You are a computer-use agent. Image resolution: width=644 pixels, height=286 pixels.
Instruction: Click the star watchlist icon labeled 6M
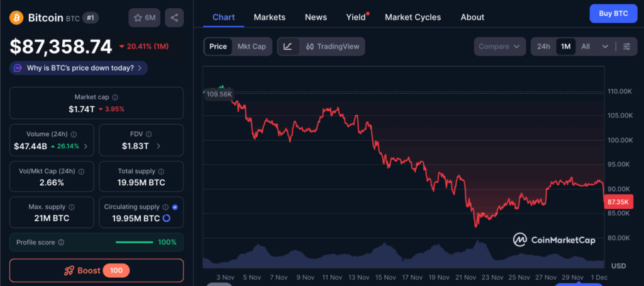tap(144, 18)
